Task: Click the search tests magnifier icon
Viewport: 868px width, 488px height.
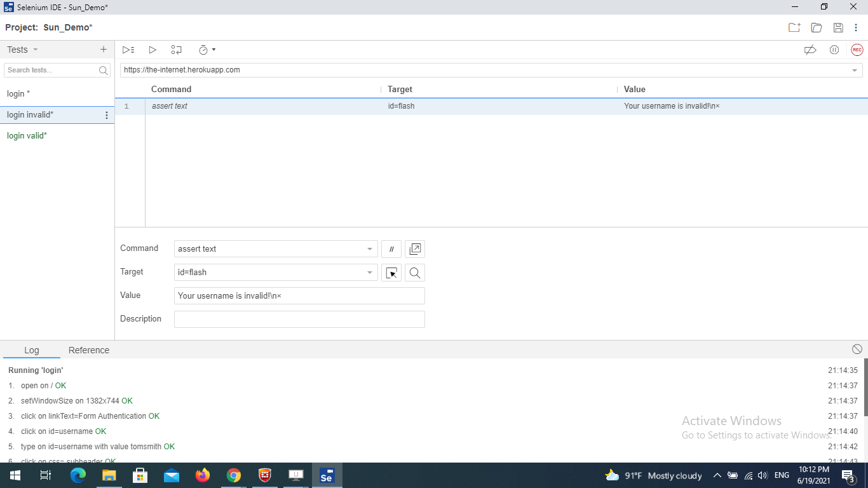Action: [x=104, y=71]
